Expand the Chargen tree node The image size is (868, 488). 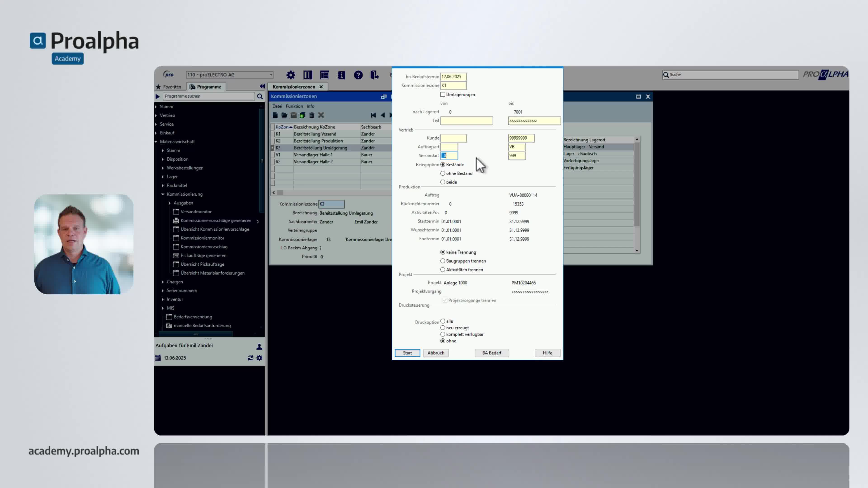tap(163, 282)
